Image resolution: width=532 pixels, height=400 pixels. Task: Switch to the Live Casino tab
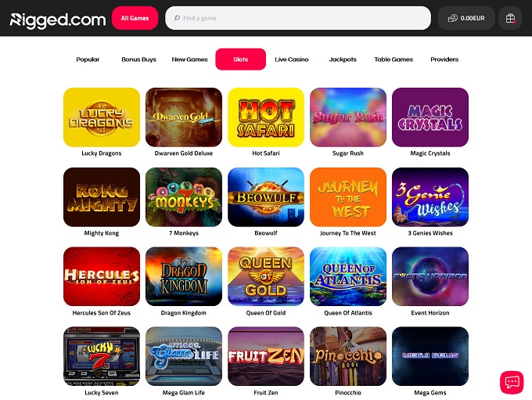[x=292, y=59]
